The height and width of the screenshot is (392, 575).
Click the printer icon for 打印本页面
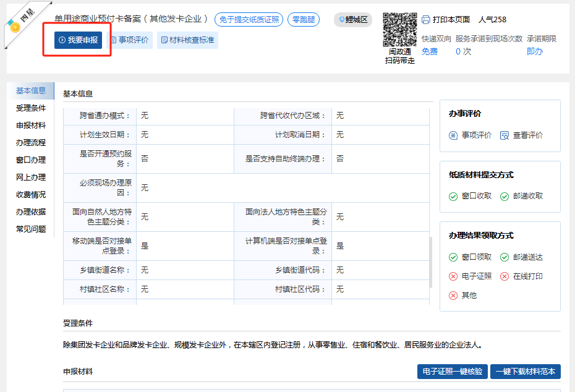425,20
